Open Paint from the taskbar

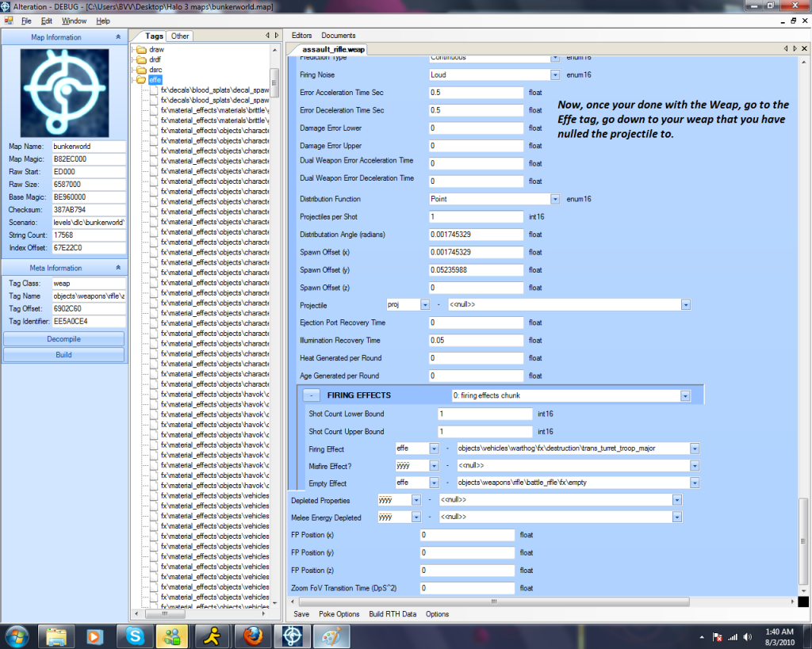332,636
